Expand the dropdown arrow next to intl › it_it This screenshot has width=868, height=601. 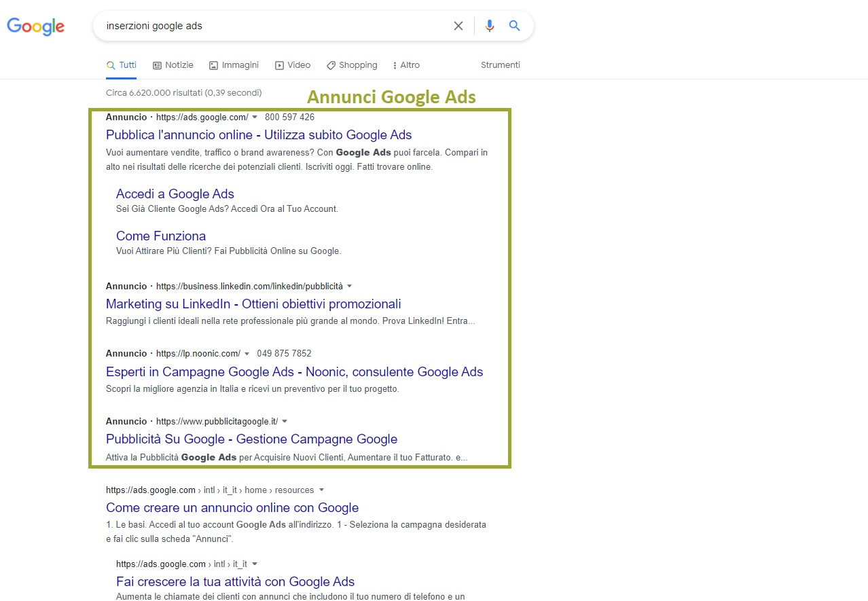[x=254, y=564]
